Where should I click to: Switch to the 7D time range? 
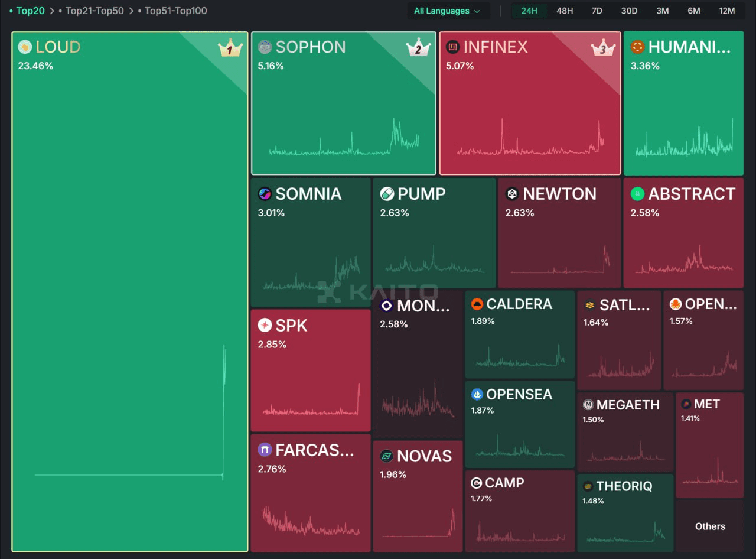[x=597, y=11]
